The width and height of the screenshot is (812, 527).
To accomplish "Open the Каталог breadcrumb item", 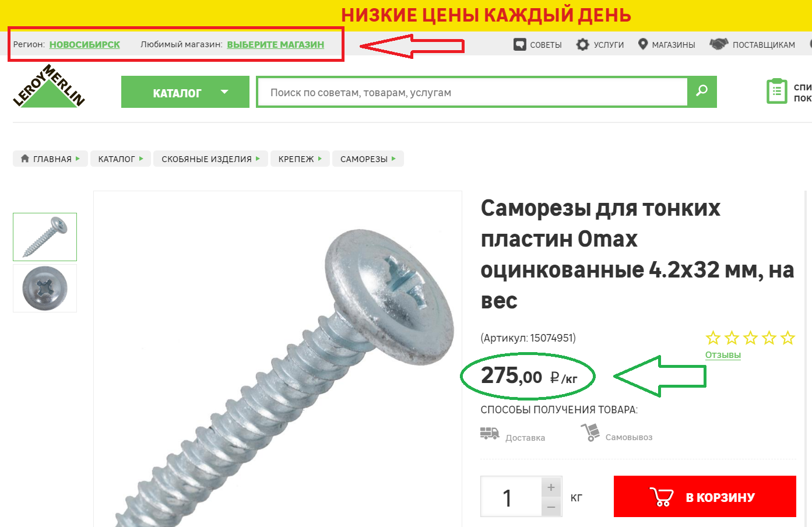I will click(121, 159).
